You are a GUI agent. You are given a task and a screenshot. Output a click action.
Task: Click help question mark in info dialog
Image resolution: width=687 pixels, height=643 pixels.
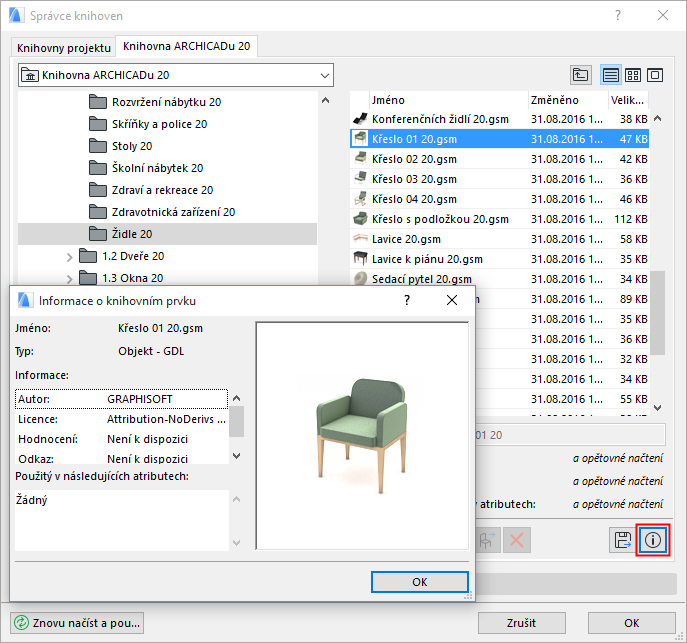tap(407, 300)
